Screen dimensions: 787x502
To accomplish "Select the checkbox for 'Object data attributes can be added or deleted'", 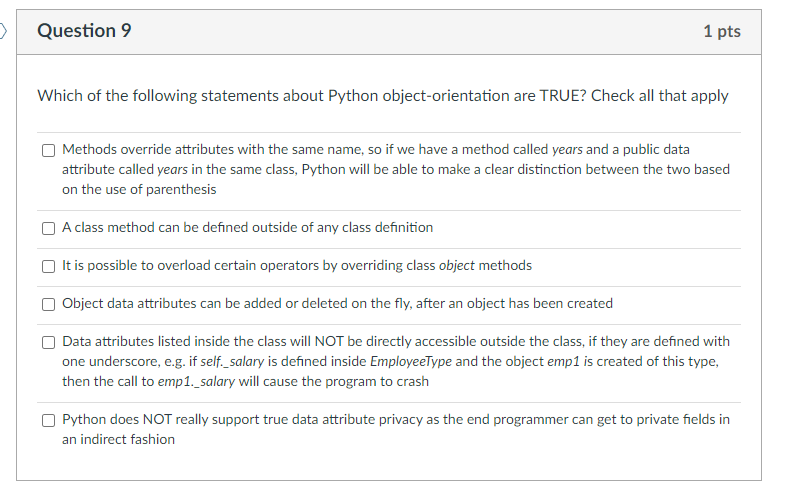I will click(48, 304).
